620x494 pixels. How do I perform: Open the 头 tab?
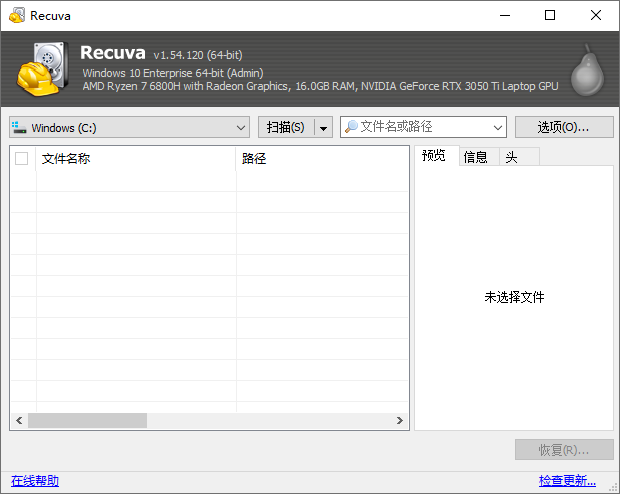[511, 157]
